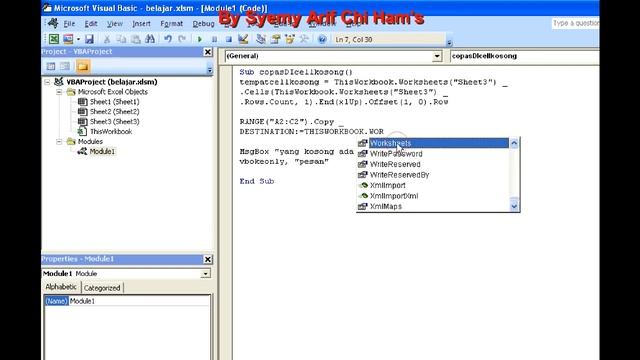Screen dimensions: 640x360
Task: Choose XmlImportXml in the autocomplete list
Action: pos(433,196)
